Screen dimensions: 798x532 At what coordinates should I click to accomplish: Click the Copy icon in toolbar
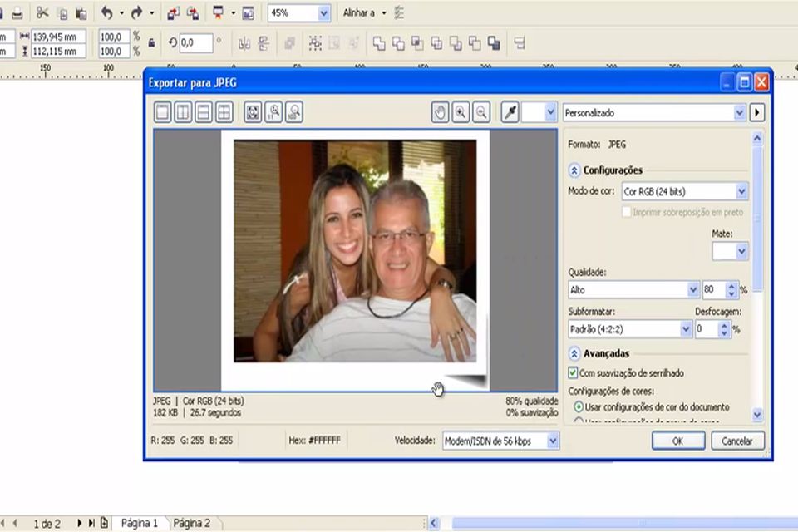(x=62, y=13)
